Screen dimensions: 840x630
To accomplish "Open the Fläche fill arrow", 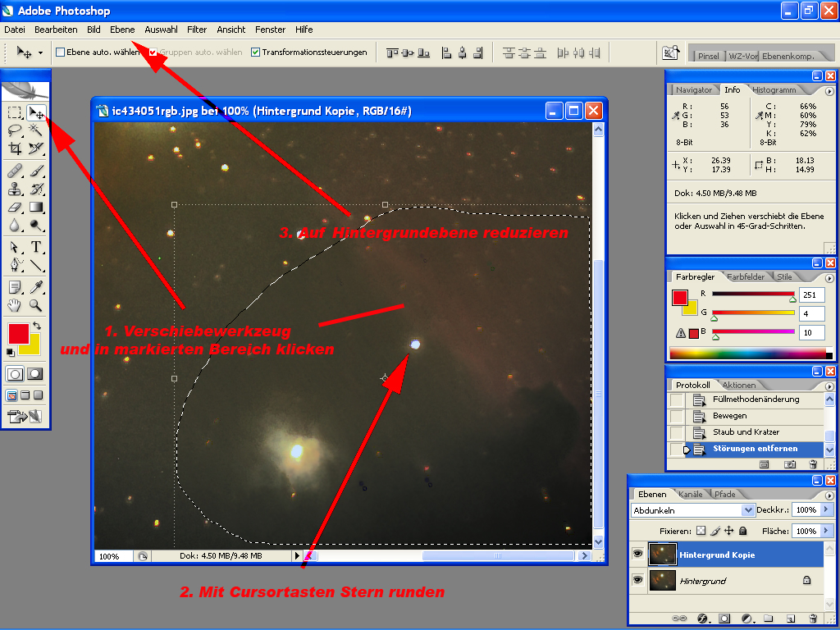I will click(825, 531).
